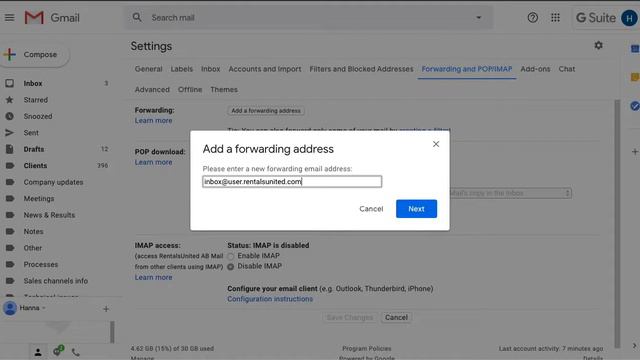Click the Gmail logo

(x=52, y=18)
